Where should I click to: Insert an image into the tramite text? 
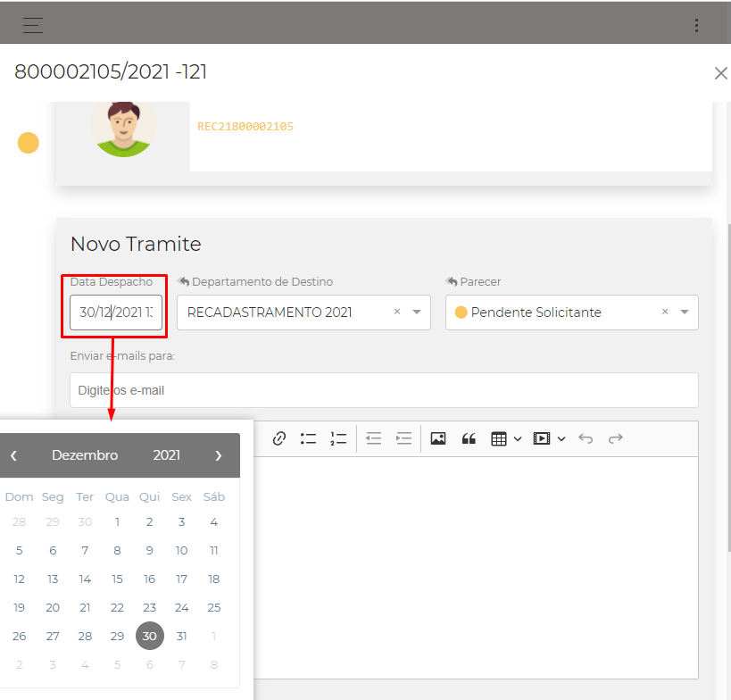(437, 438)
